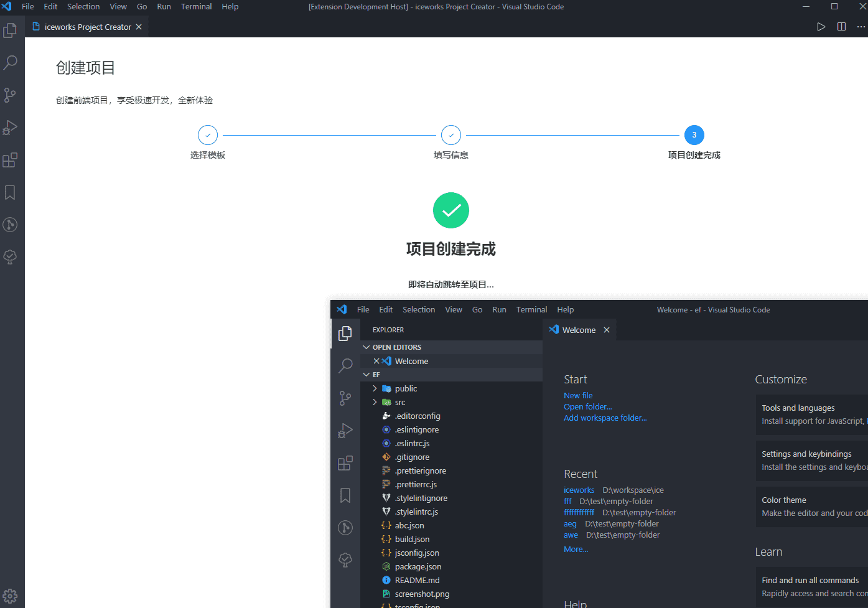Screen dimensions: 868x608
Task: Open the Edit menu in ef window
Action: pyautogui.click(x=386, y=309)
